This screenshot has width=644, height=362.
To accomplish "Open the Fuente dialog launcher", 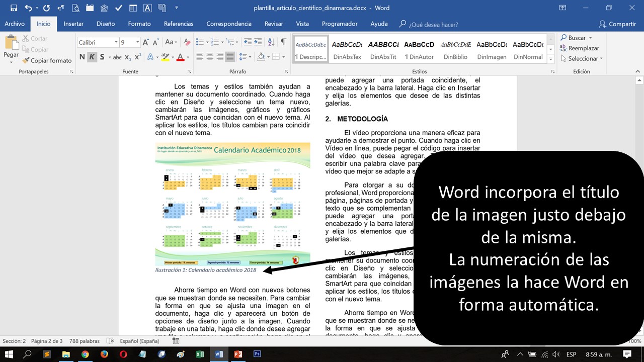I will coord(189,72).
